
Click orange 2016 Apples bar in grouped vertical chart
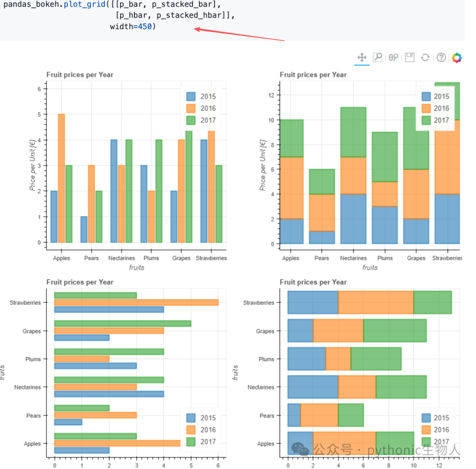point(61,178)
